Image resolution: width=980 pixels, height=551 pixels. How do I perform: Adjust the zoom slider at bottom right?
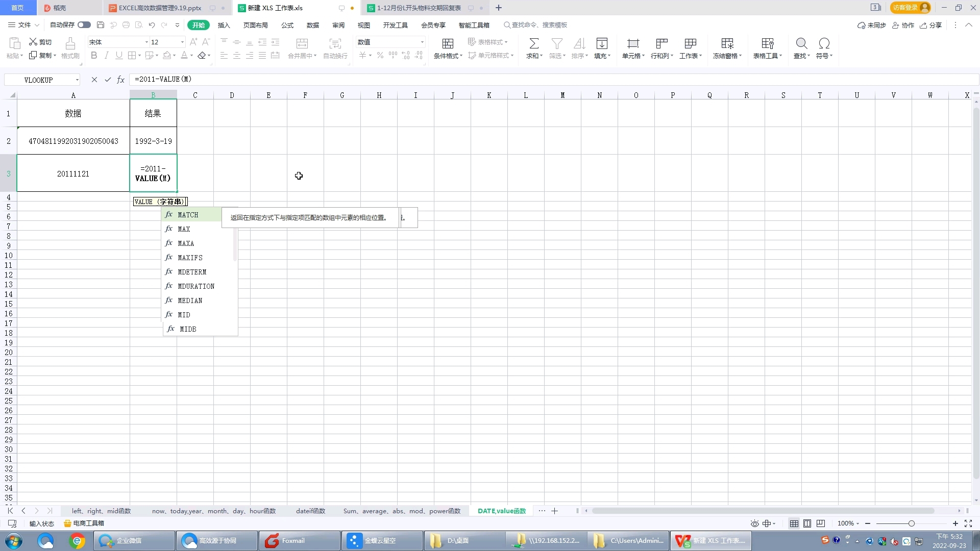click(x=913, y=523)
